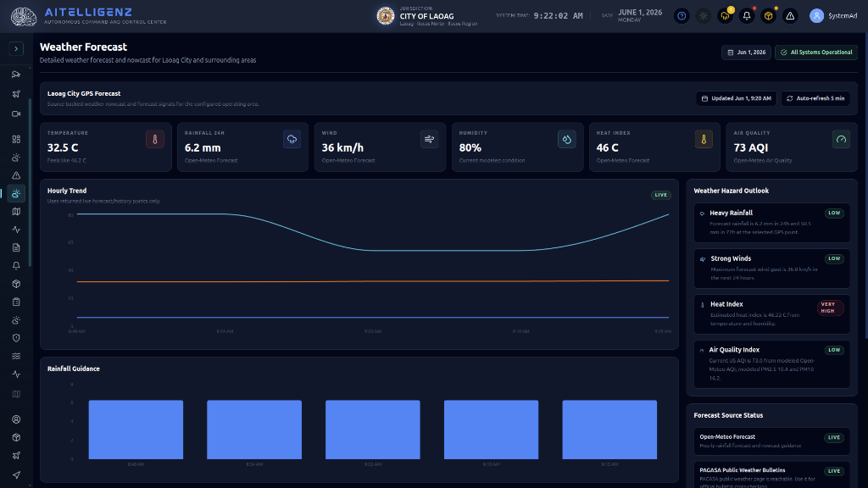Click the Humidity droplet icon
Screen dimensions: 868x488
pyautogui.click(x=567, y=140)
